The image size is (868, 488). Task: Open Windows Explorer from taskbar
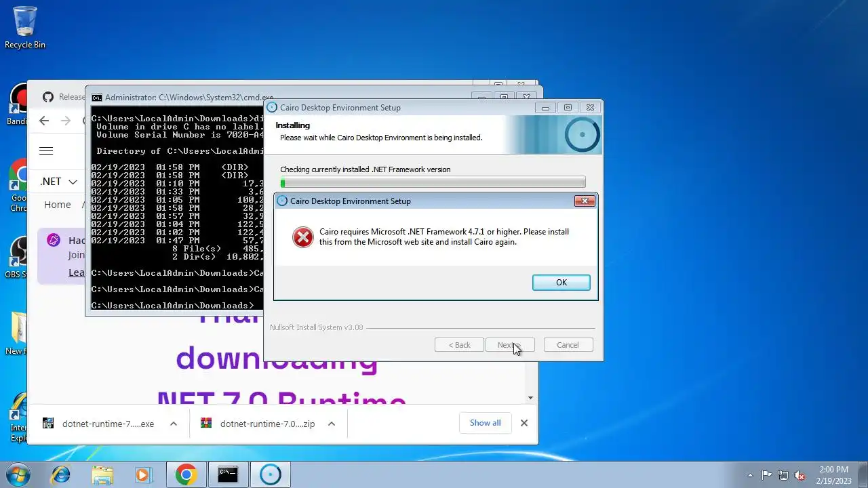(x=102, y=474)
